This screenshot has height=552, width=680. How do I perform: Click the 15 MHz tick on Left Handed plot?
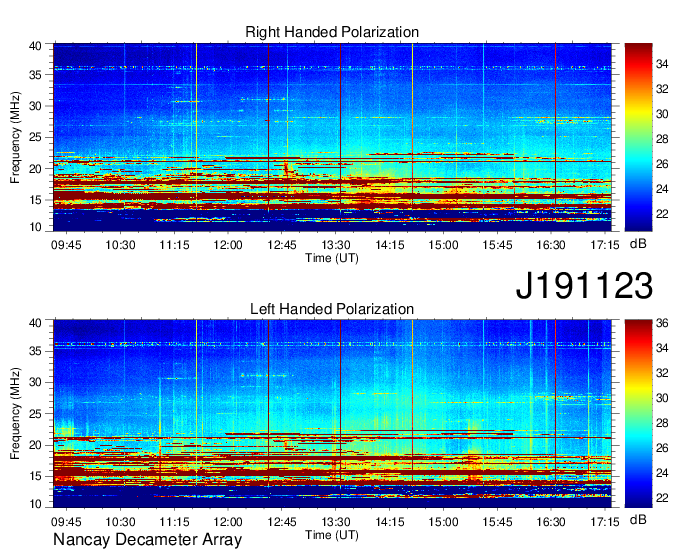[35, 476]
